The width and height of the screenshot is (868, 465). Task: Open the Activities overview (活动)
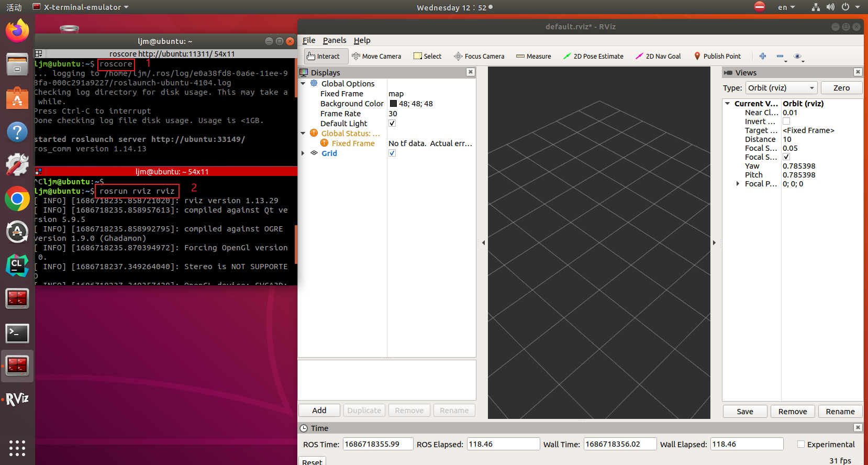pos(14,7)
